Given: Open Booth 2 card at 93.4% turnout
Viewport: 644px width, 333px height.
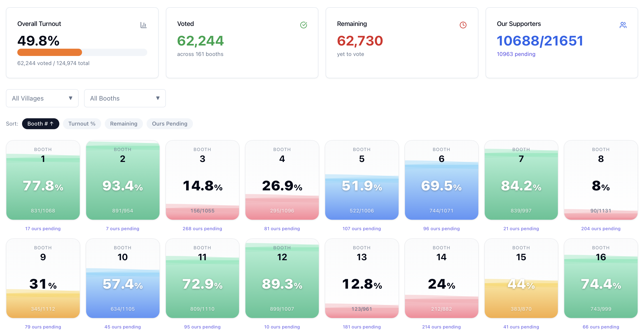Looking at the screenshot, I should click(122, 180).
